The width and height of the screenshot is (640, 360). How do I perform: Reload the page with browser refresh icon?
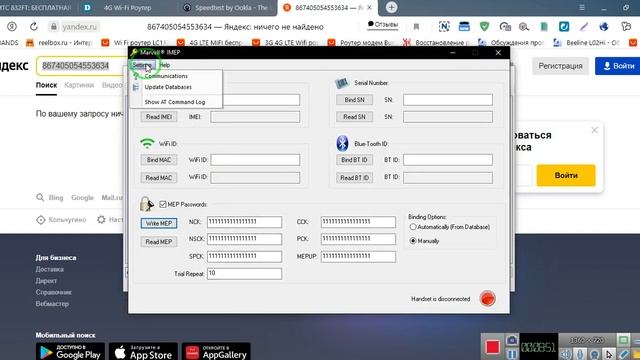(34, 27)
